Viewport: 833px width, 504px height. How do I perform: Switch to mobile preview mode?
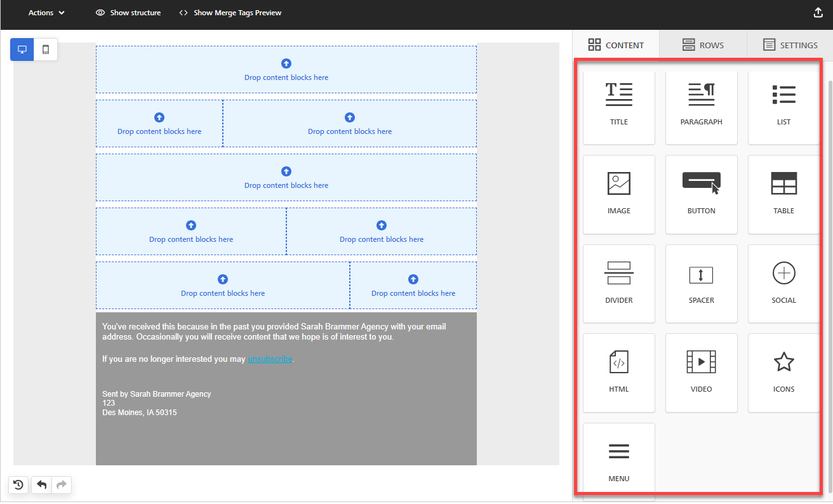click(45, 49)
